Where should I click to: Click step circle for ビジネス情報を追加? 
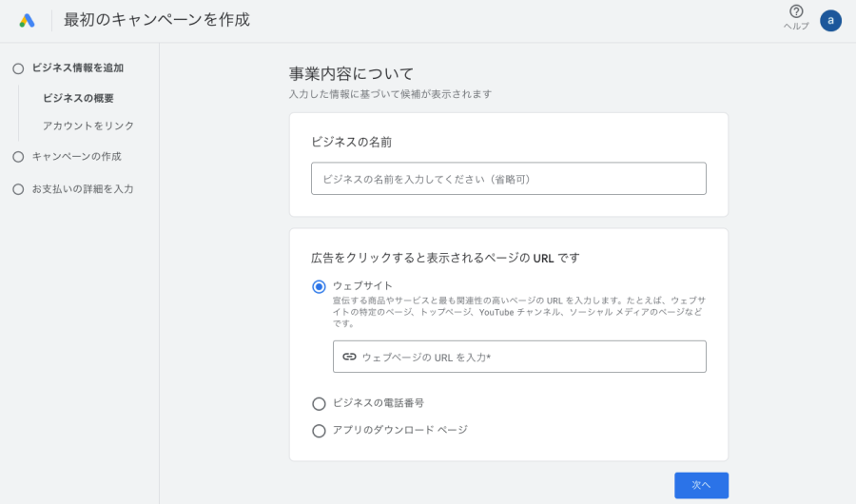coord(19,68)
